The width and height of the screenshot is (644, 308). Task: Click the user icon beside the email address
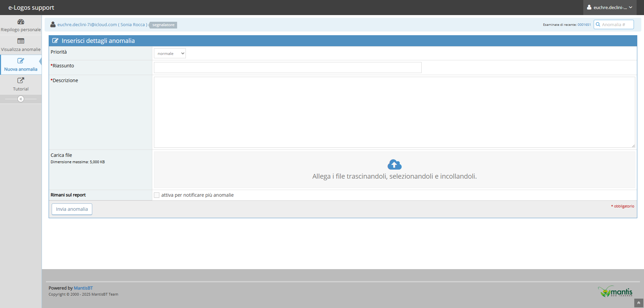53,24
